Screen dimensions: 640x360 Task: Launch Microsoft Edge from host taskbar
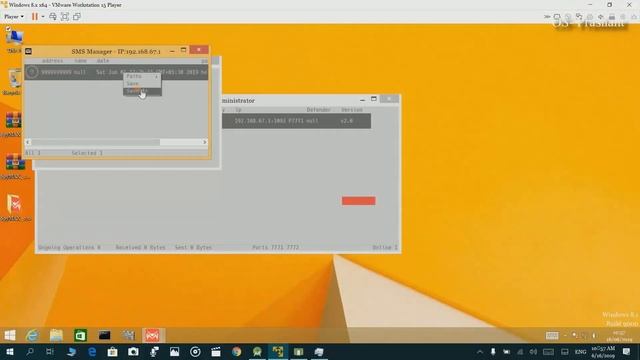point(92,352)
